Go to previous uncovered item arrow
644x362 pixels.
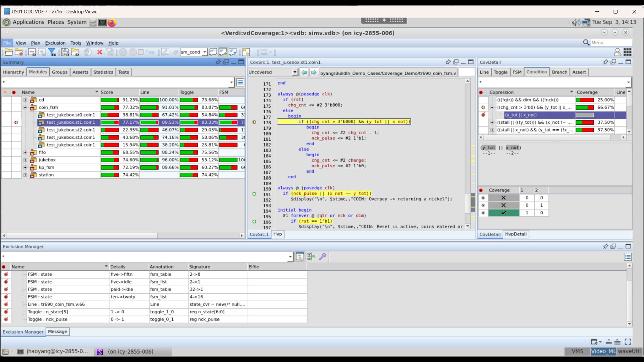304,72
